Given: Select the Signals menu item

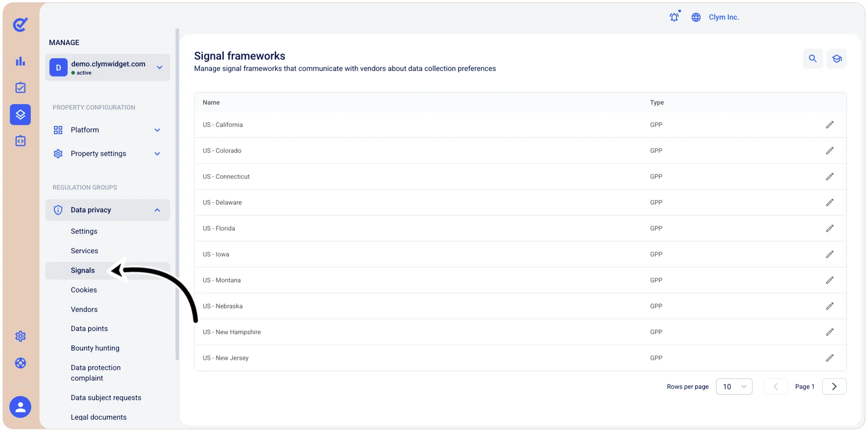Looking at the screenshot, I should coord(108,271).
